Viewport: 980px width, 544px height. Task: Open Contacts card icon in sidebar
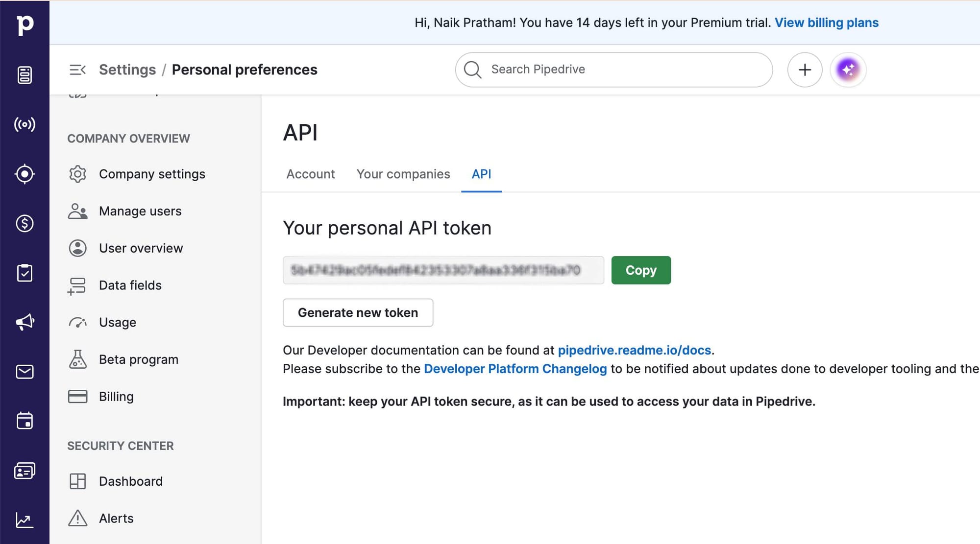tap(24, 471)
